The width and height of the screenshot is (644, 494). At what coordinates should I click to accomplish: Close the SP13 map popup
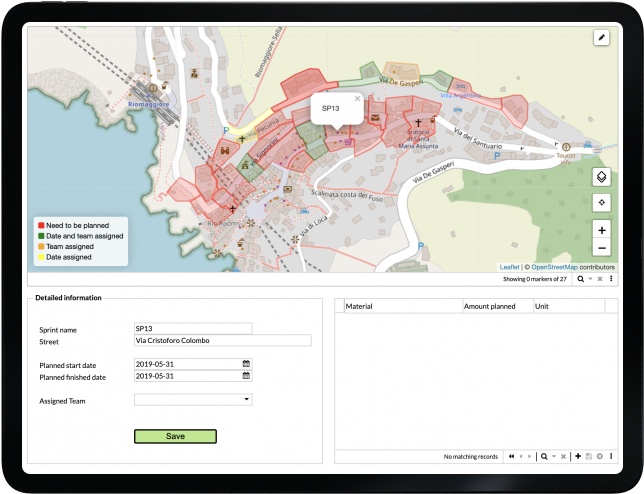coord(358,99)
